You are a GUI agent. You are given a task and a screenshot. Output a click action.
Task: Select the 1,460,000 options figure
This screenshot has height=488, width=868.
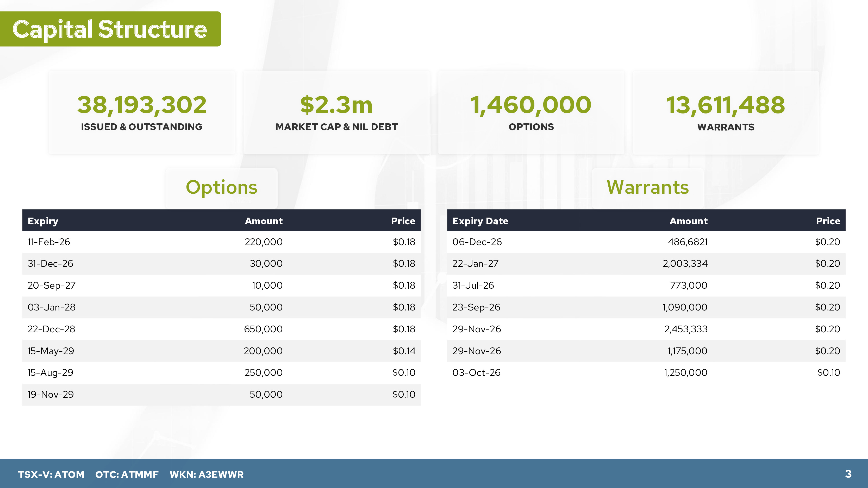[x=531, y=105]
